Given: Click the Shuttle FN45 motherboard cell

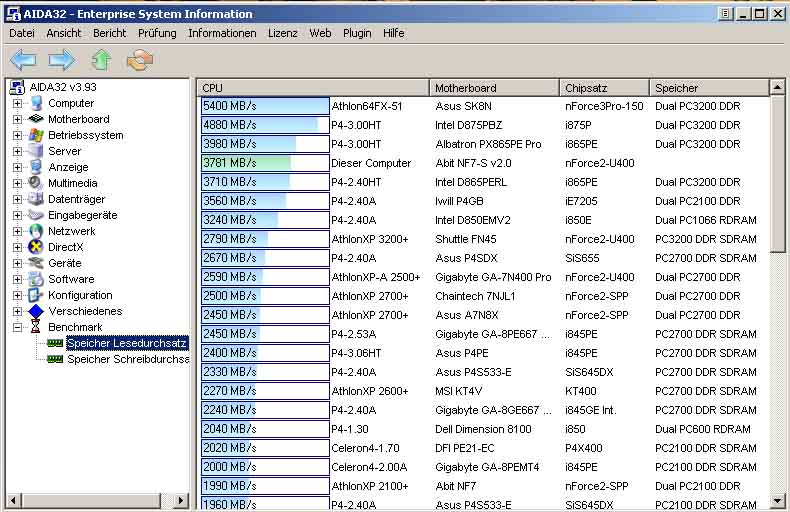Looking at the screenshot, I should 466,239.
